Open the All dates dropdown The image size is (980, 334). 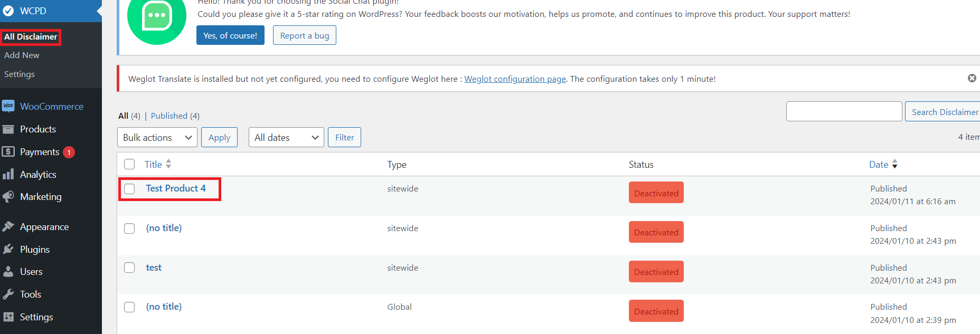click(x=286, y=137)
